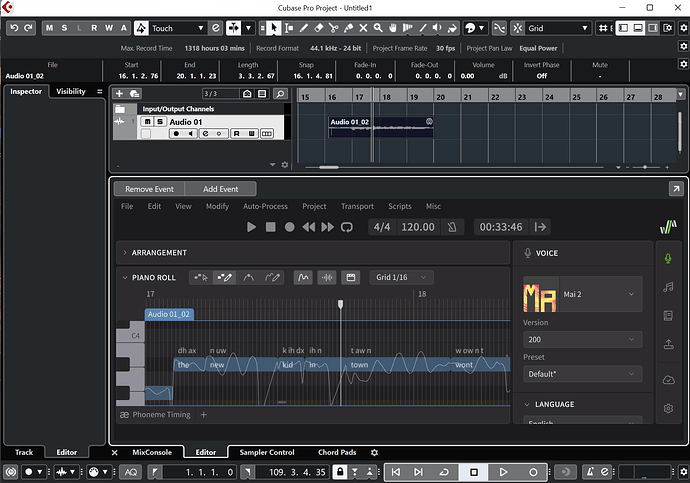Select the Time Warp tool
Viewport: 690px width, 483px height.
point(408,28)
